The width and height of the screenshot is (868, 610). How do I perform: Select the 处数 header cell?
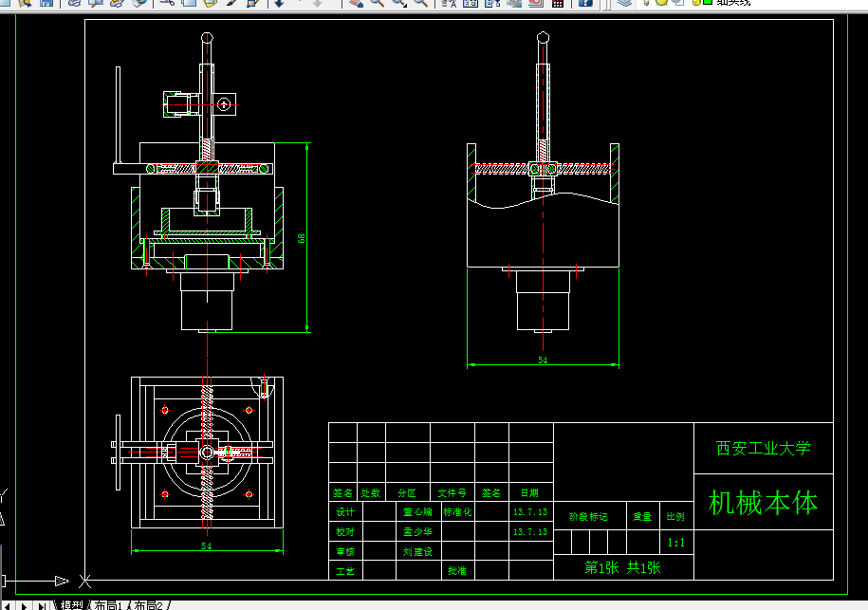(x=370, y=492)
